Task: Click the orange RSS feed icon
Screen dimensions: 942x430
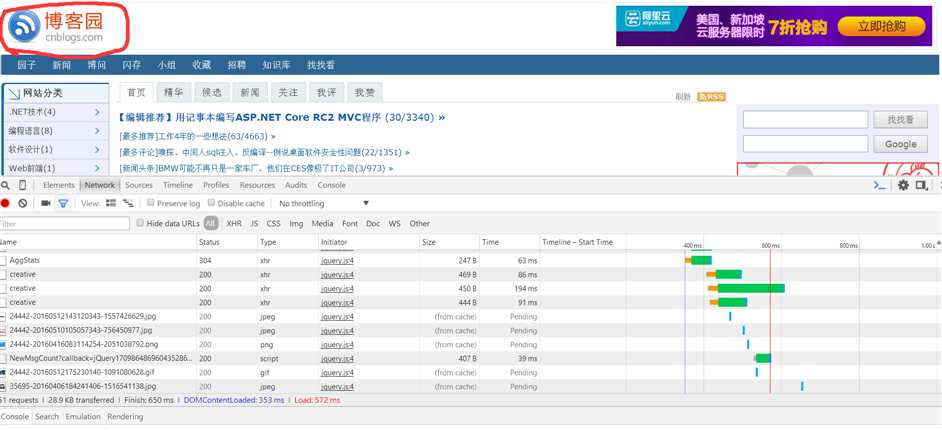Action: 711,97
